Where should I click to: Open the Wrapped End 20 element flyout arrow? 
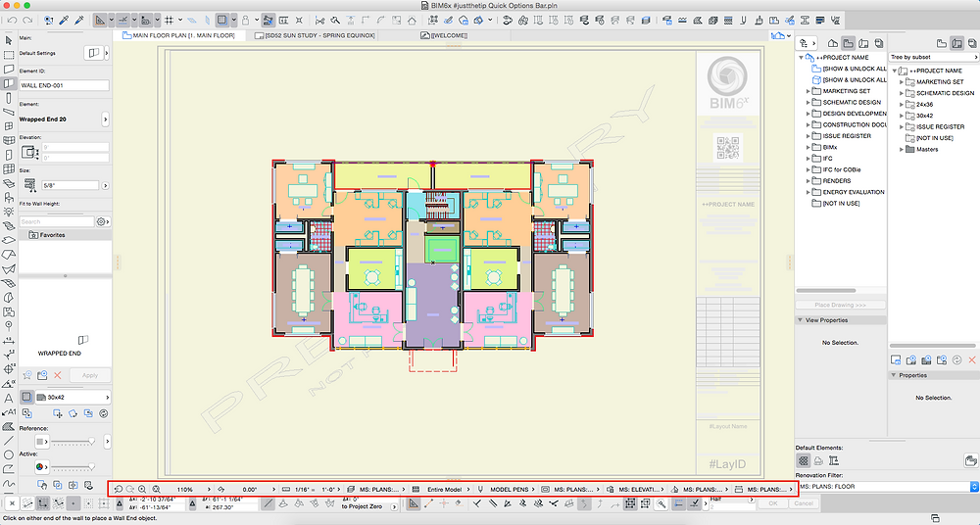coord(105,119)
